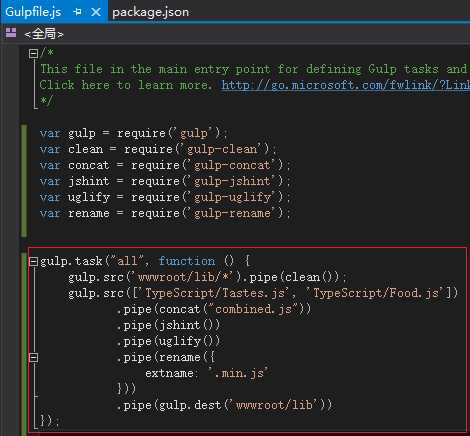Switch to the Gulpfile.js tab
The width and height of the screenshot is (470, 436).
click(33, 12)
